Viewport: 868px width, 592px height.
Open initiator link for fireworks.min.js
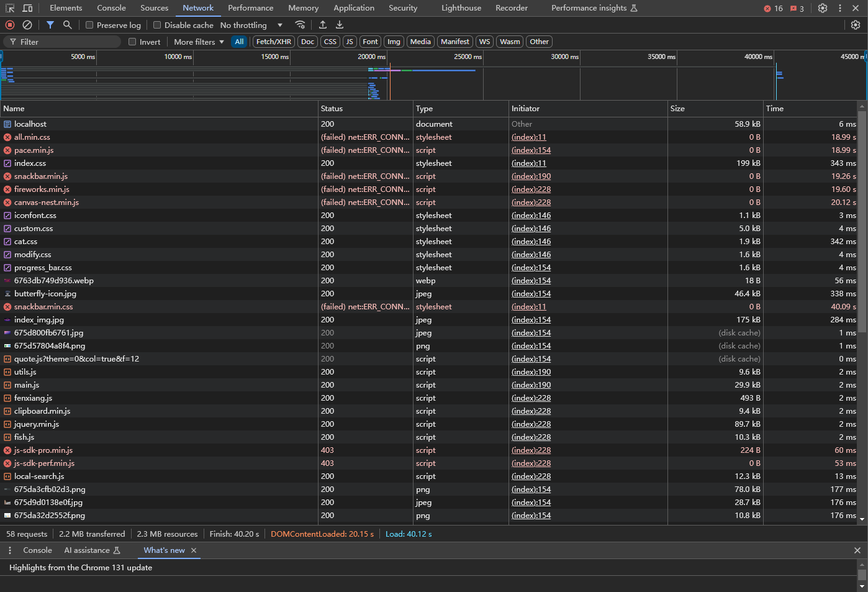[531, 189]
